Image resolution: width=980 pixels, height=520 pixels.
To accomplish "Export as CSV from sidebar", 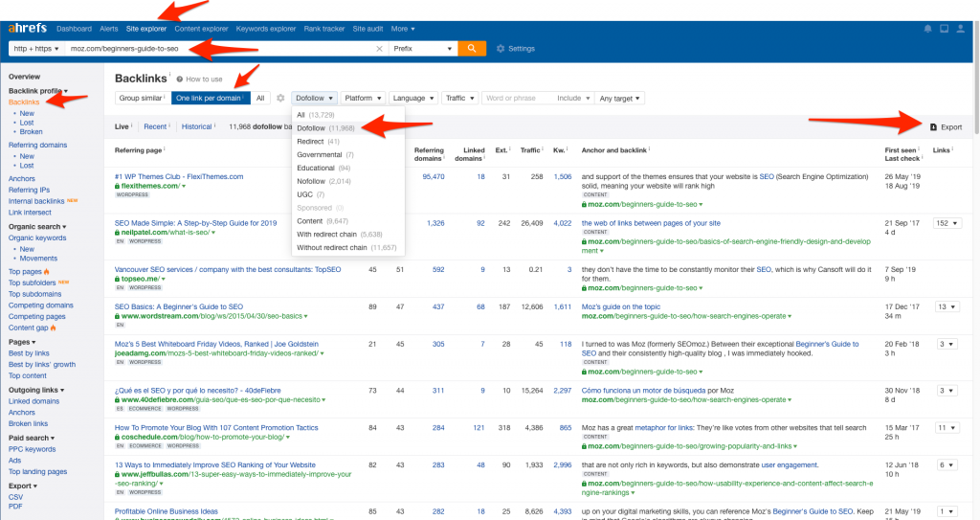I will pyautogui.click(x=15, y=497).
